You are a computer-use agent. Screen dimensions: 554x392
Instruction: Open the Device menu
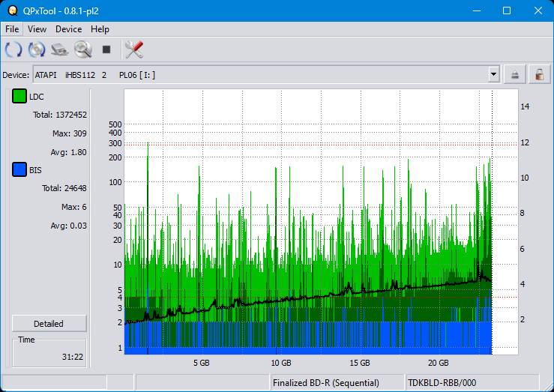68,29
